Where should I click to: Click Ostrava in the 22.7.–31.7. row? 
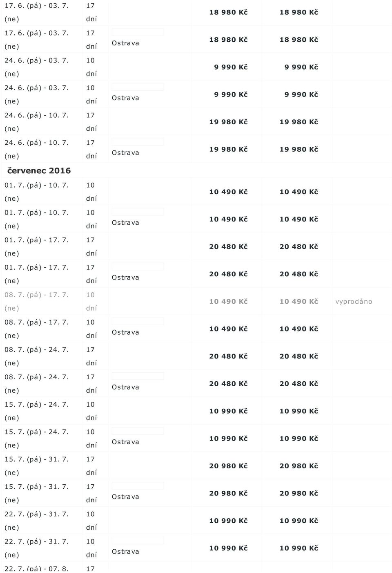click(125, 551)
